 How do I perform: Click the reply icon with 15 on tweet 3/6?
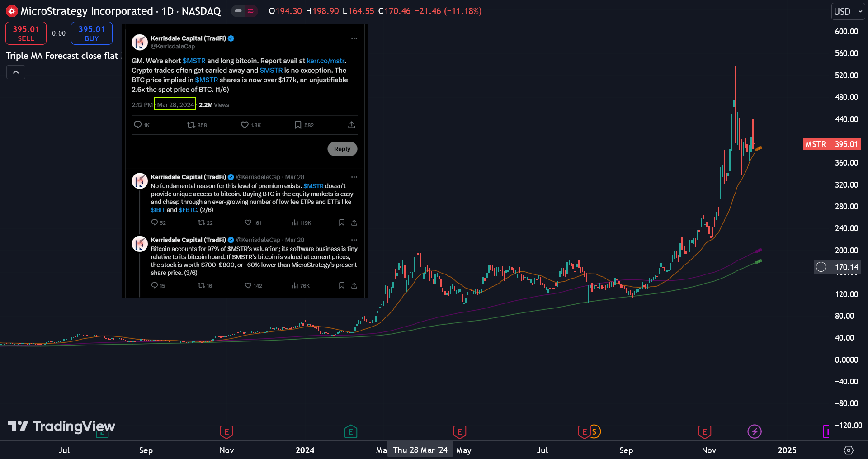tap(155, 285)
